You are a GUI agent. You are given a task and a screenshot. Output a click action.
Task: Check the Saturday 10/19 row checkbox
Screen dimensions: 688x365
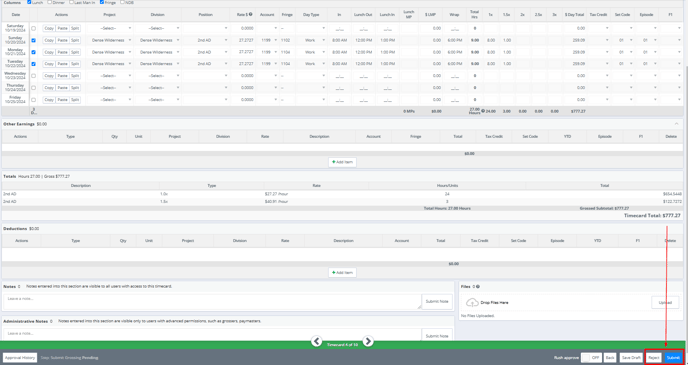coord(33,28)
